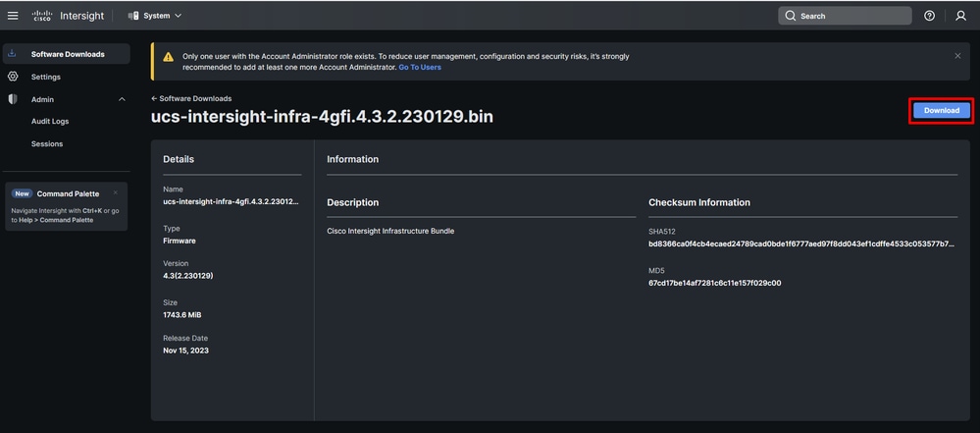The height and width of the screenshot is (433, 980).
Task: Go back via Software Downloads breadcrumb
Action: point(191,98)
